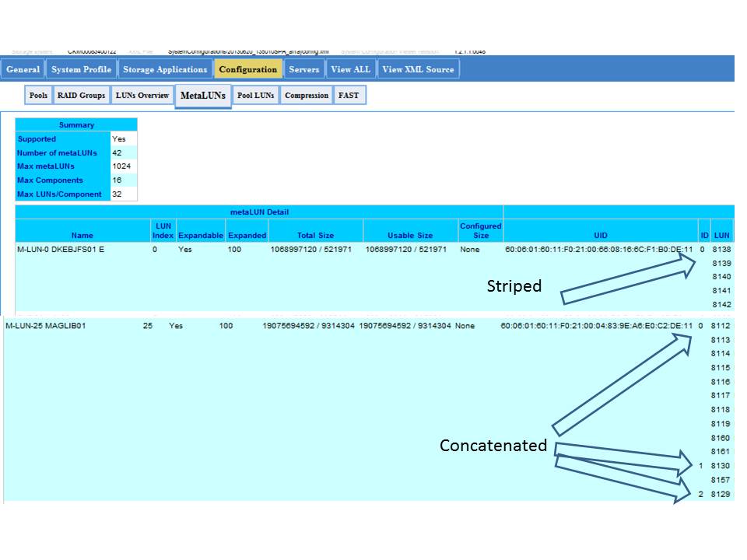Switch to Pools sub-tab
This screenshot has height=560, width=747.
tap(38, 95)
